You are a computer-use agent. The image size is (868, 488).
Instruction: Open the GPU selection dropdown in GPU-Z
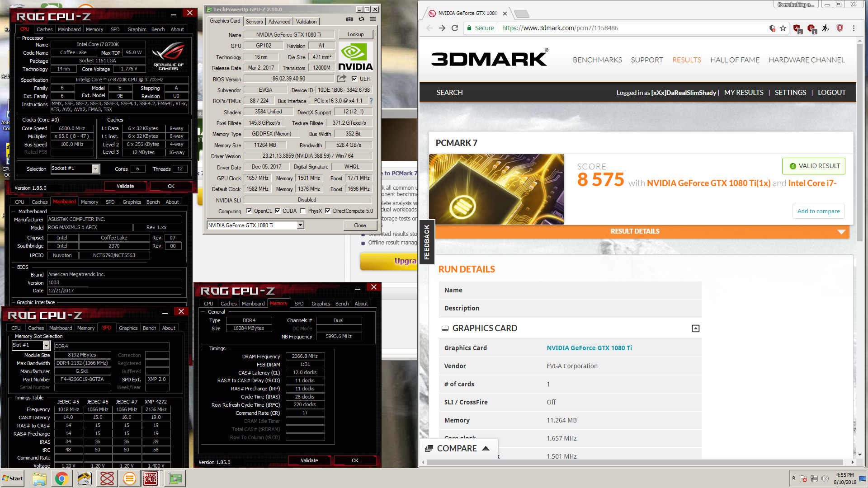[301, 225]
